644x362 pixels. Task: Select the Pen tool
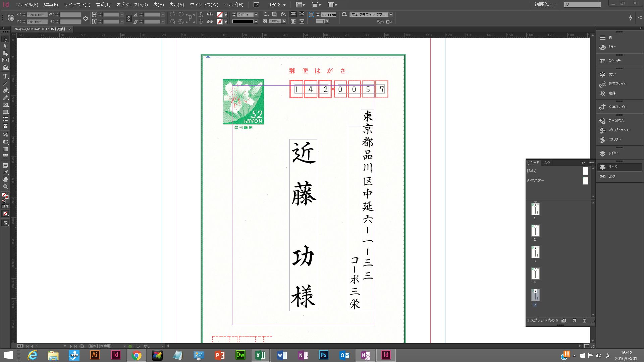point(5,90)
